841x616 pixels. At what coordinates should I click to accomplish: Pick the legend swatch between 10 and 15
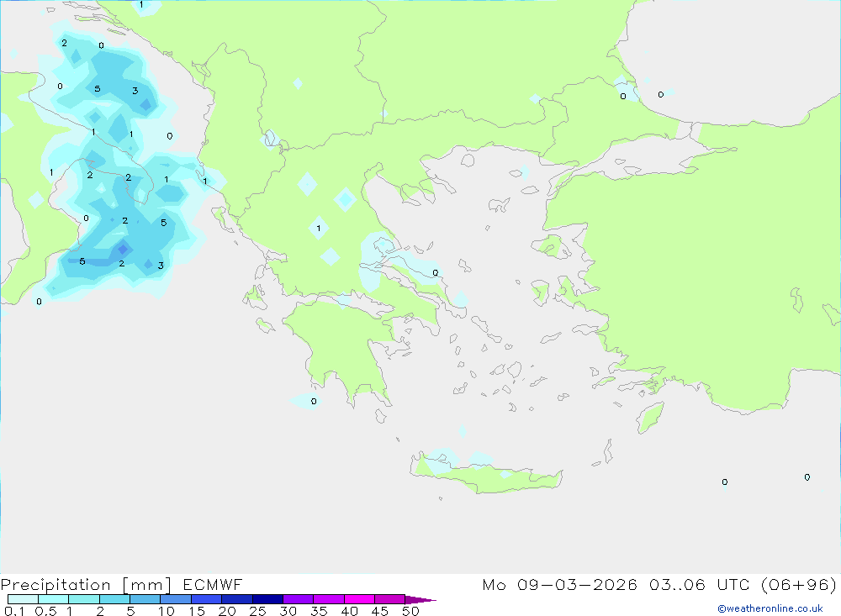coord(176,599)
